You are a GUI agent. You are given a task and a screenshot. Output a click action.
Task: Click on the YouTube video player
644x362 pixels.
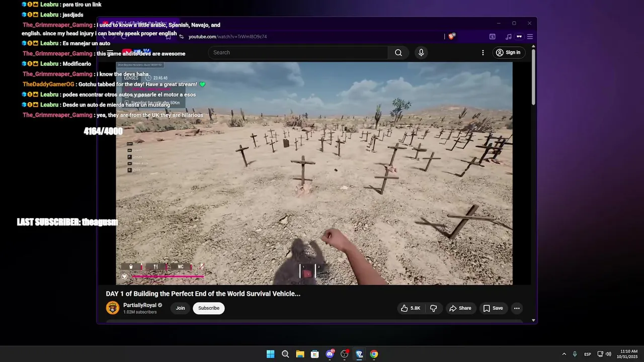tap(314, 173)
